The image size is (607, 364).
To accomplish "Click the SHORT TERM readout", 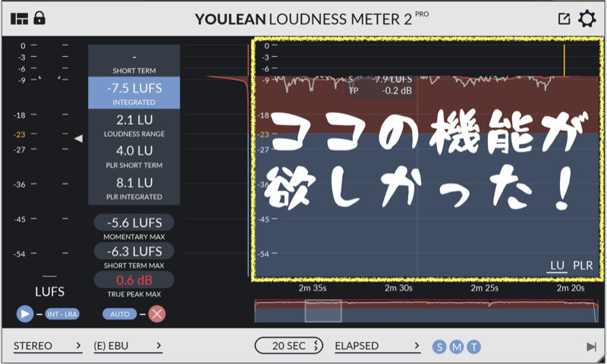I will pyautogui.click(x=134, y=61).
